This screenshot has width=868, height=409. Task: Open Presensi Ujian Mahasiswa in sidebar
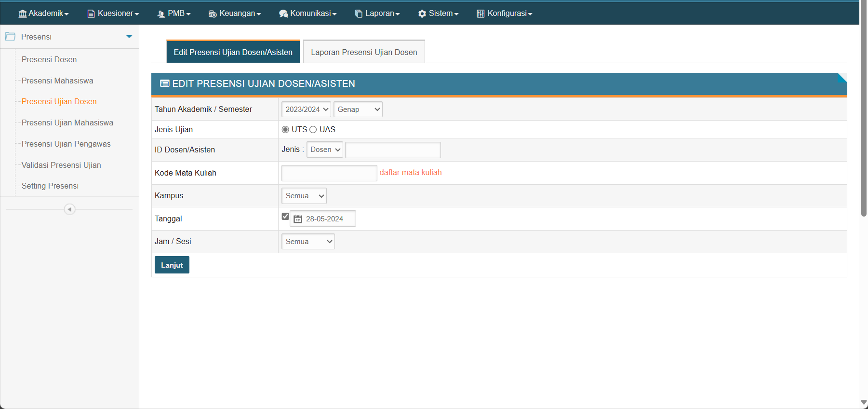(67, 123)
